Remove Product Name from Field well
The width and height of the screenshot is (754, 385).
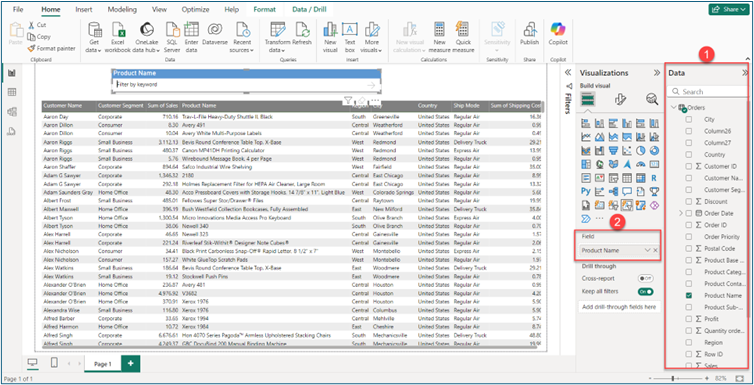point(655,250)
